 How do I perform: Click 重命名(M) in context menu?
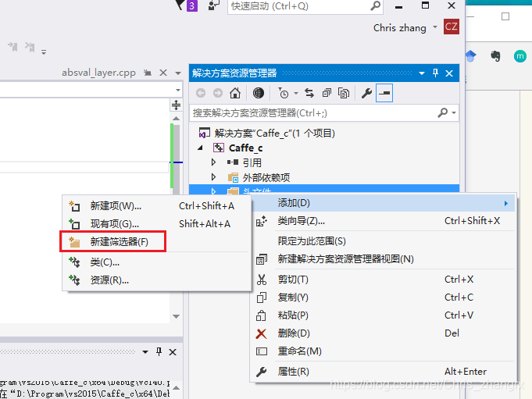384,351
